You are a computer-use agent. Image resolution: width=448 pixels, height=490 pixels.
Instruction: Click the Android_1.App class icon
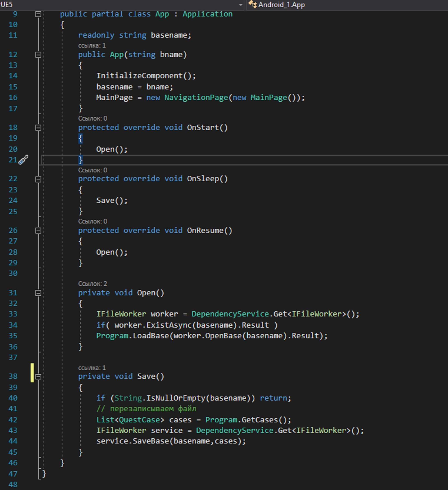[252, 5]
